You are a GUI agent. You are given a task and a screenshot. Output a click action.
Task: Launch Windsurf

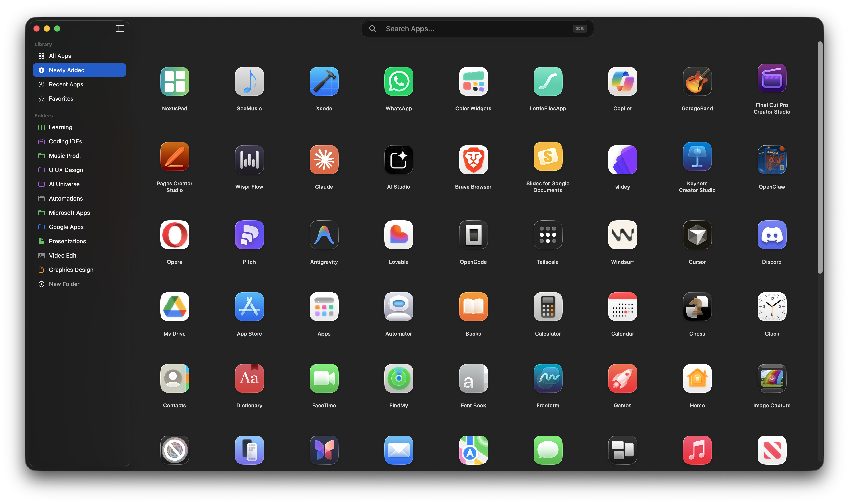coord(622,235)
